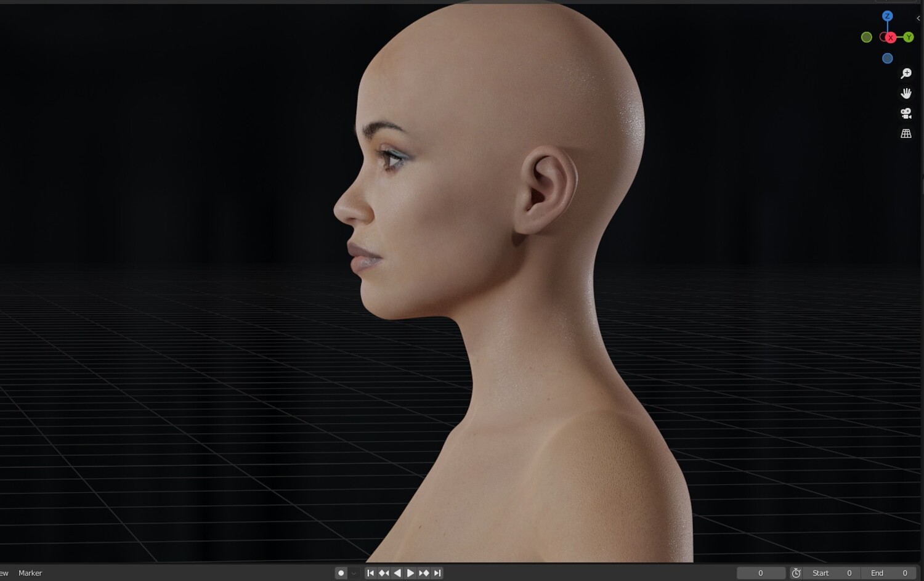Image resolution: width=924 pixels, height=581 pixels.
Task: Toggle the camera view icon
Action: (906, 113)
